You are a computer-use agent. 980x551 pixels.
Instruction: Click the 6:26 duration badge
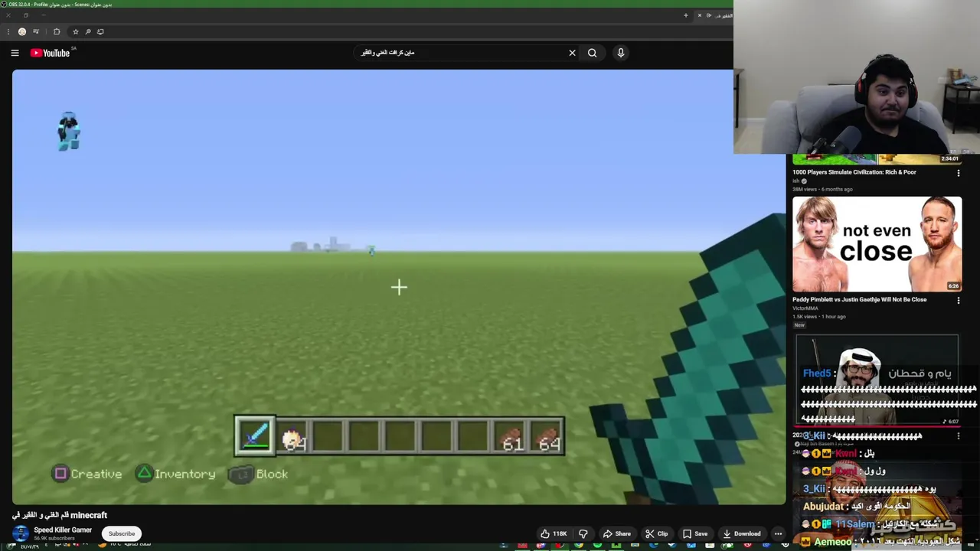pyautogui.click(x=953, y=286)
